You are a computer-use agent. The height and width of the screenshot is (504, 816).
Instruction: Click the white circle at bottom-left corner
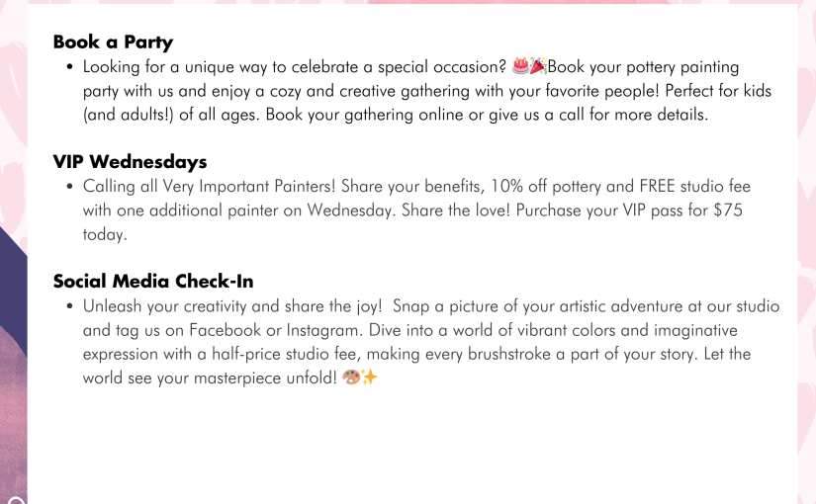[x=16, y=501]
